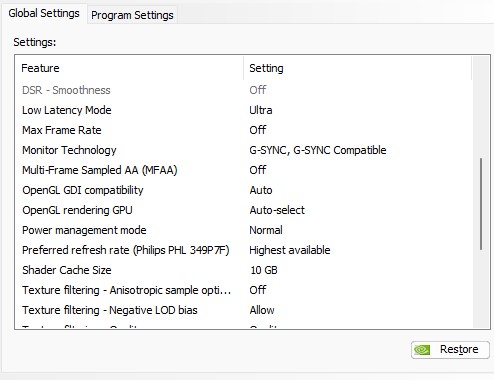Open the Shader Cache Size 10 GB value
Viewport: 494px width, 380px height.
coord(264,270)
